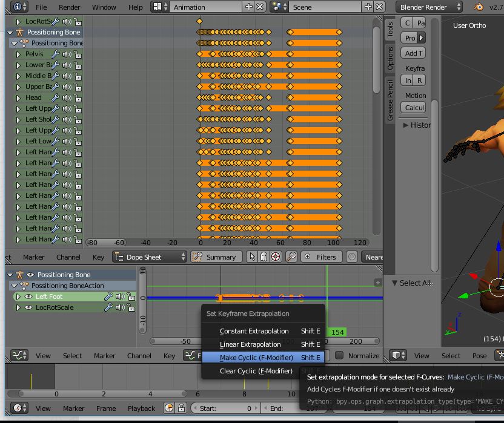Image resolution: width=504 pixels, height=423 pixels.
Task: Toggle show hidden ghost icon
Action: 264,257
